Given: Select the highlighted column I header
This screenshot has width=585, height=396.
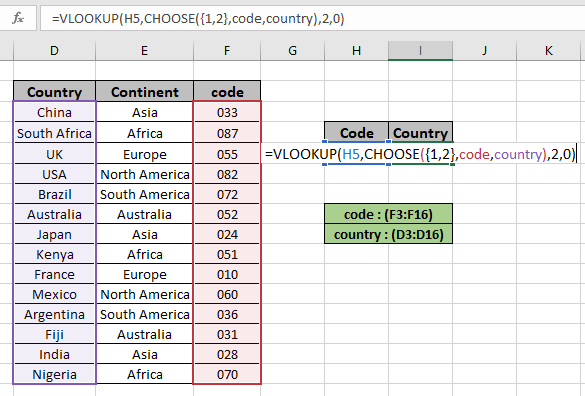Looking at the screenshot, I should 420,50.
